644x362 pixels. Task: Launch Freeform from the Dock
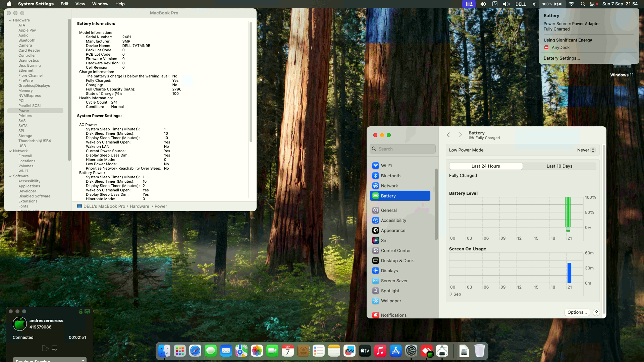[x=350, y=351]
